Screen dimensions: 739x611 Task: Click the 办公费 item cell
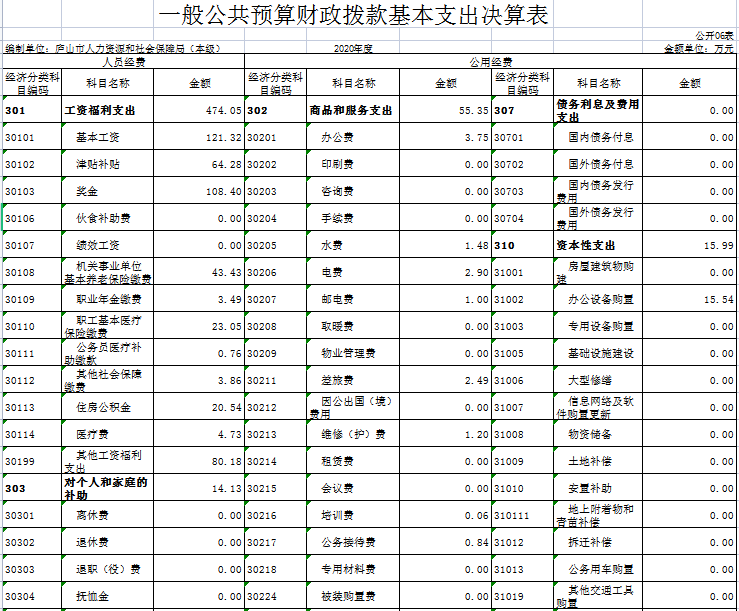coord(351,137)
